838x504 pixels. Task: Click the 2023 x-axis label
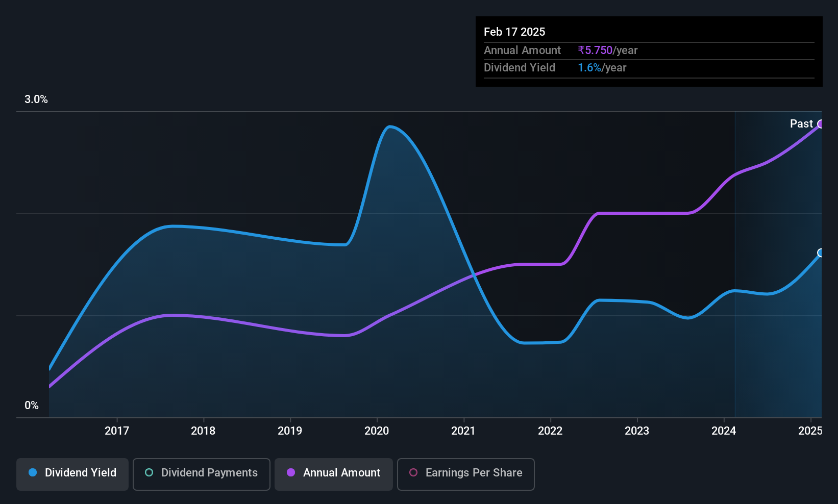point(637,431)
